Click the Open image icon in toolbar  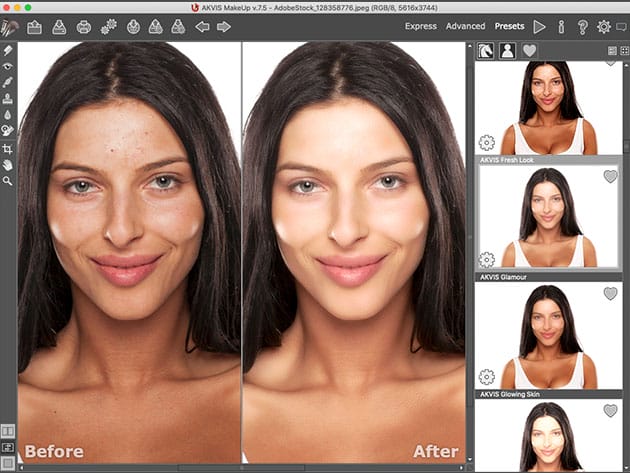click(35, 27)
